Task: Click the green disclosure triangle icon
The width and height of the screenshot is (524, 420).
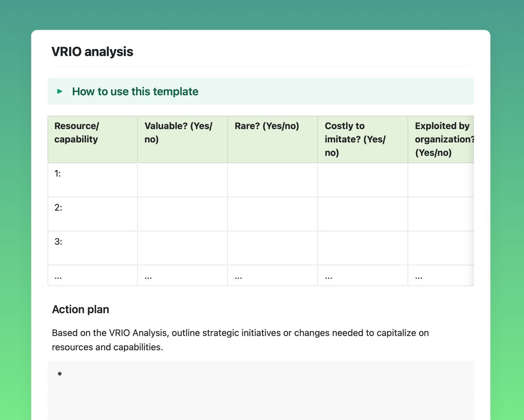Action: [59, 91]
